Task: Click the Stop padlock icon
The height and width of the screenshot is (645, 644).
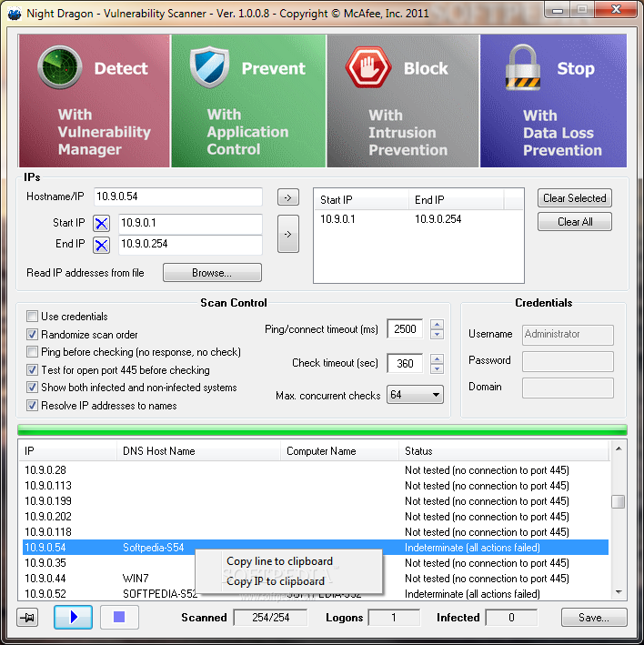Action: tap(523, 67)
